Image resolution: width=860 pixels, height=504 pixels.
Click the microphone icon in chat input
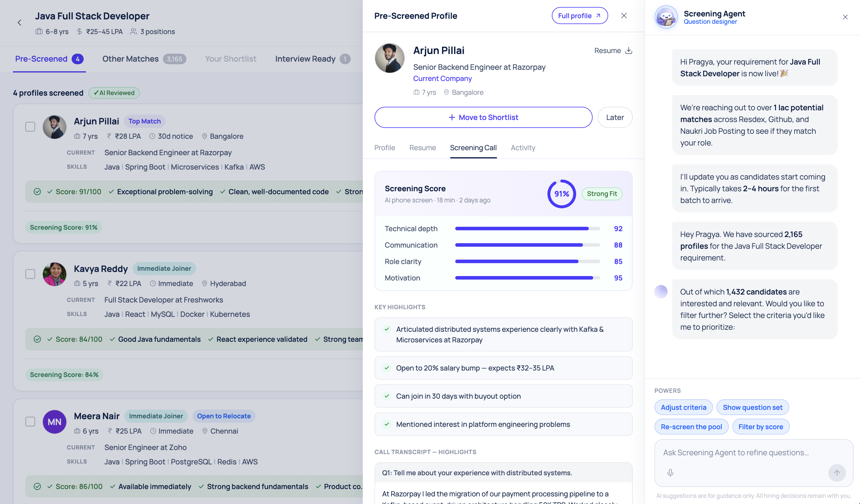tap(670, 473)
